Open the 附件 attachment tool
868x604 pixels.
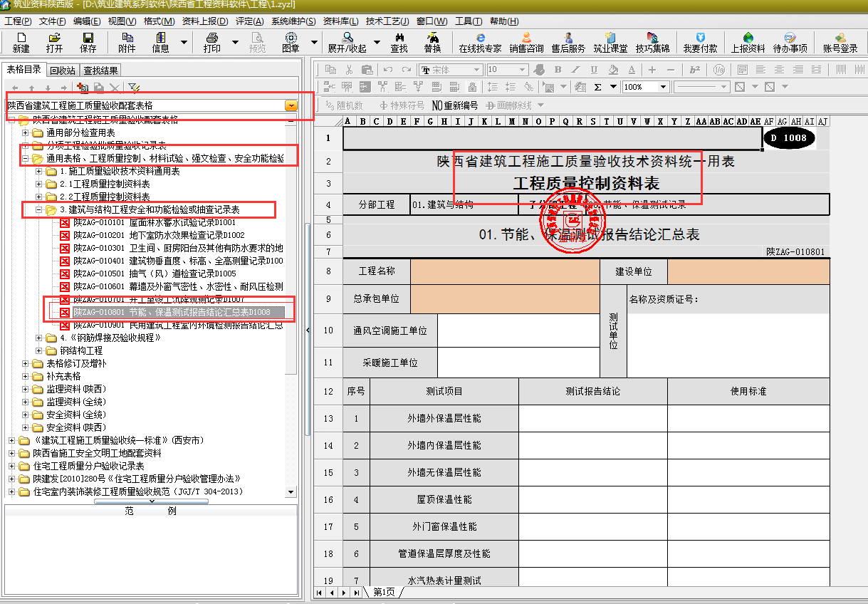tap(127, 42)
